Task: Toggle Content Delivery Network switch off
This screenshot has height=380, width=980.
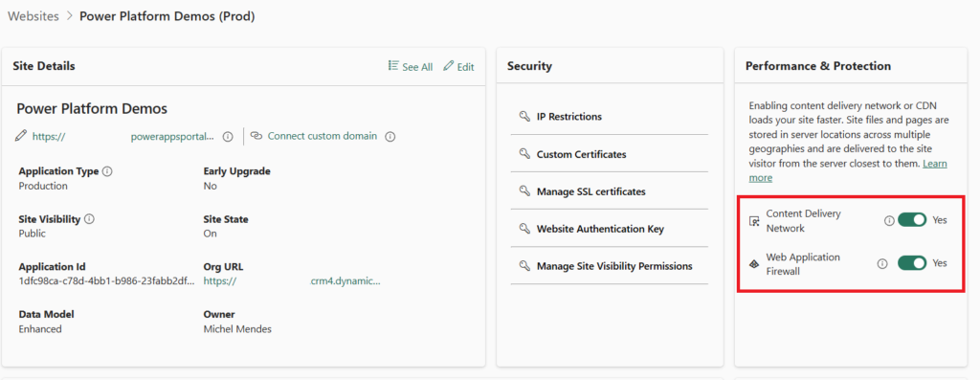Action: point(912,220)
